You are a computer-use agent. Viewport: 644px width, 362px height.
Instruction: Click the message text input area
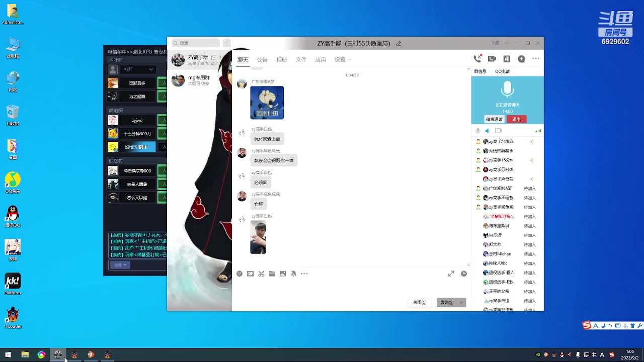[351, 289]
